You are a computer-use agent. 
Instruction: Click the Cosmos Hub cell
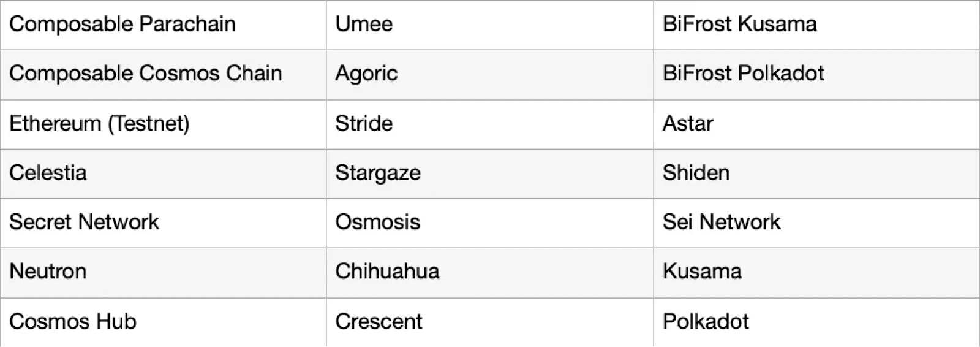coord(73,321)
